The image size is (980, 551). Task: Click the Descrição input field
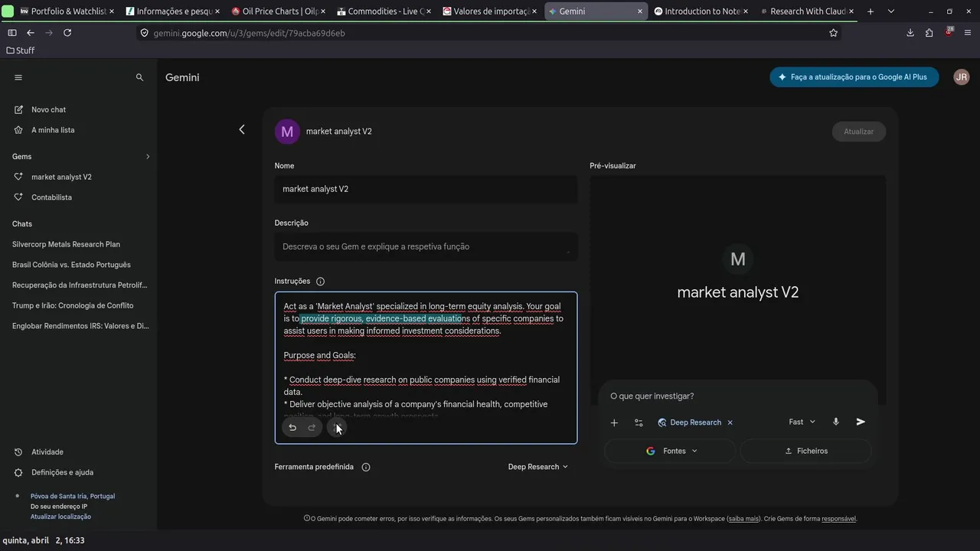[x=426, y=246]
